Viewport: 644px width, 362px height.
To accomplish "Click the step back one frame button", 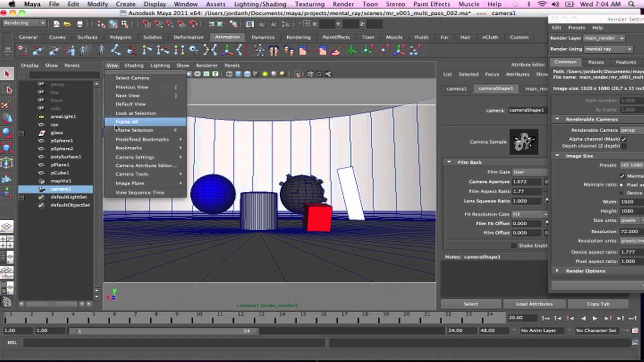I will (558, 318).
